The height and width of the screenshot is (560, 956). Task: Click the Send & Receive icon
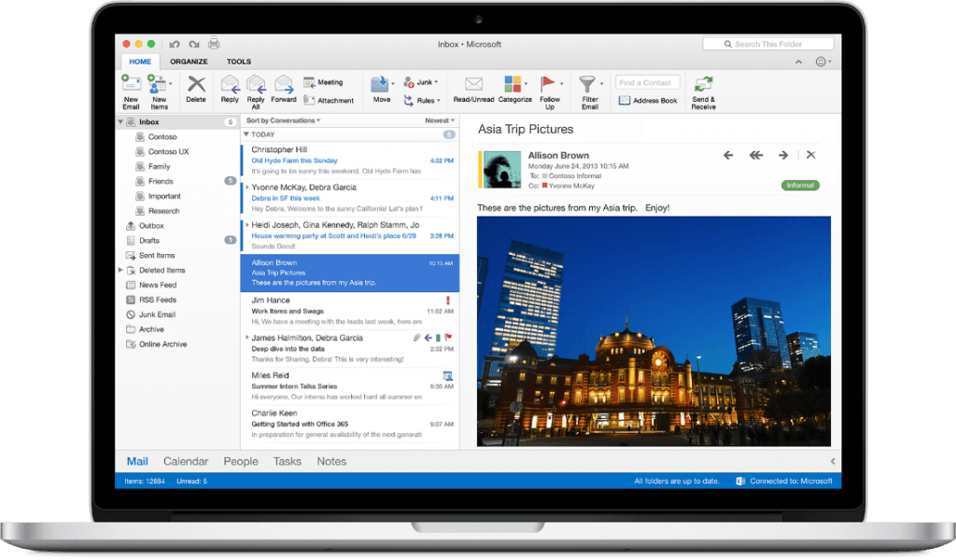click(x=703, y=85)
